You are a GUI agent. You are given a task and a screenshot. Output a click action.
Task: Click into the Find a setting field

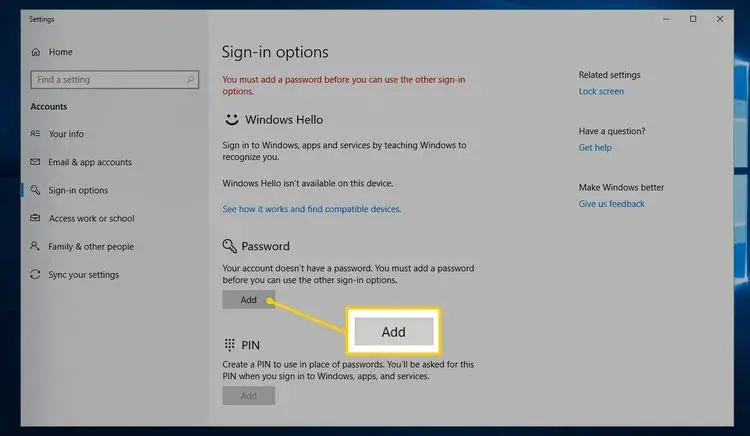click(x=114, y=79)
